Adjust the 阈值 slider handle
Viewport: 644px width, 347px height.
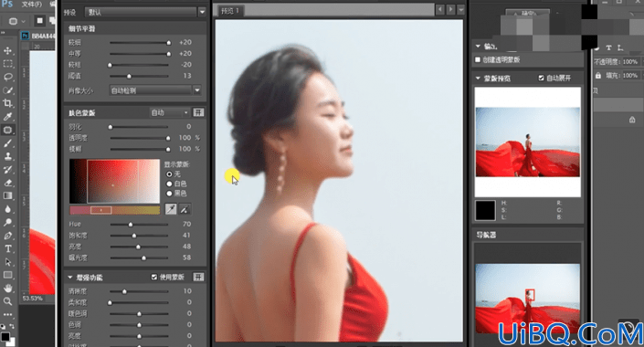(x=129, y=77)
